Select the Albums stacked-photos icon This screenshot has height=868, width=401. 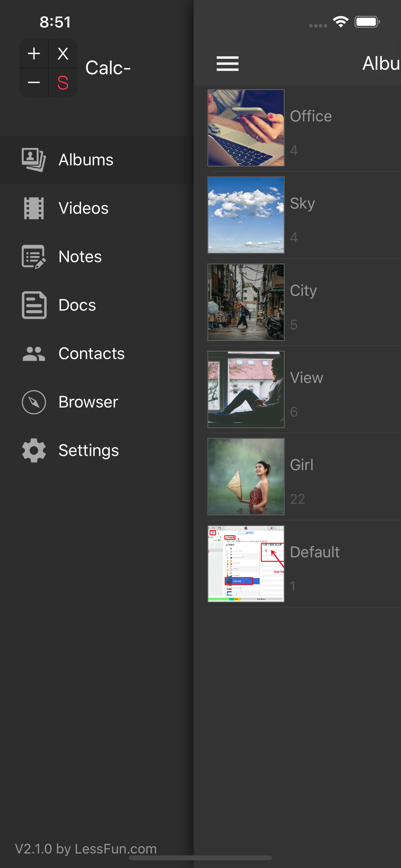coord(34,160)
